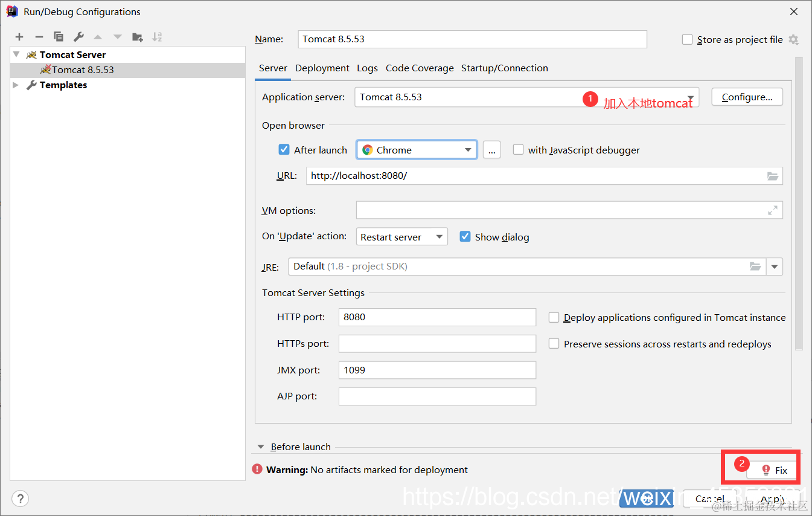Click VM options input field

(x=569, y=210)
